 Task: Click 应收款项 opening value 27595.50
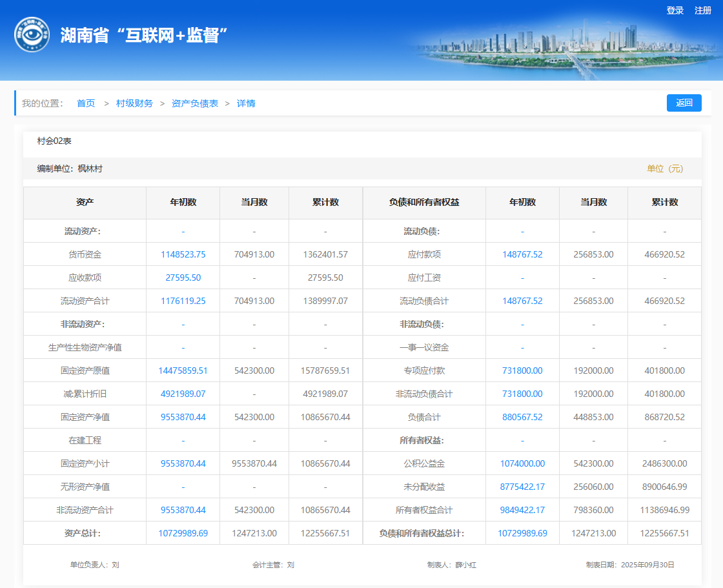pyautogui.click(x=183, y=278)
